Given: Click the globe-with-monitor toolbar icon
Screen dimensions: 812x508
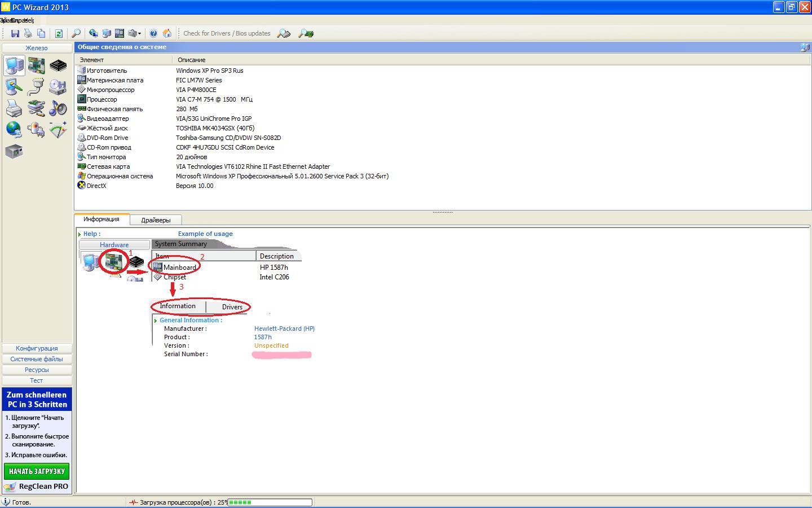Looking at the screenshot, I should click(94, 33).
